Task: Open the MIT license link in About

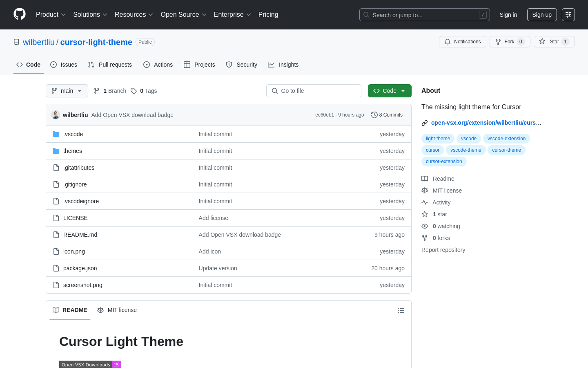Action: click(442, 191)
